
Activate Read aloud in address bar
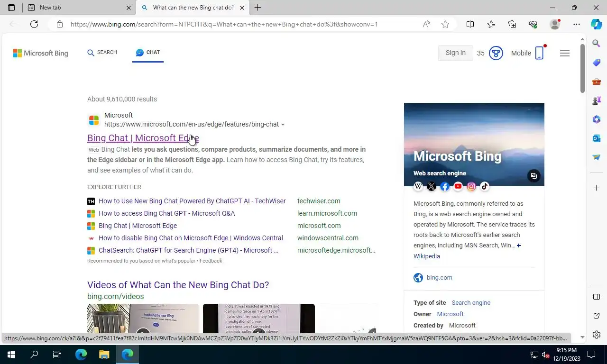[x=426, y=24]
